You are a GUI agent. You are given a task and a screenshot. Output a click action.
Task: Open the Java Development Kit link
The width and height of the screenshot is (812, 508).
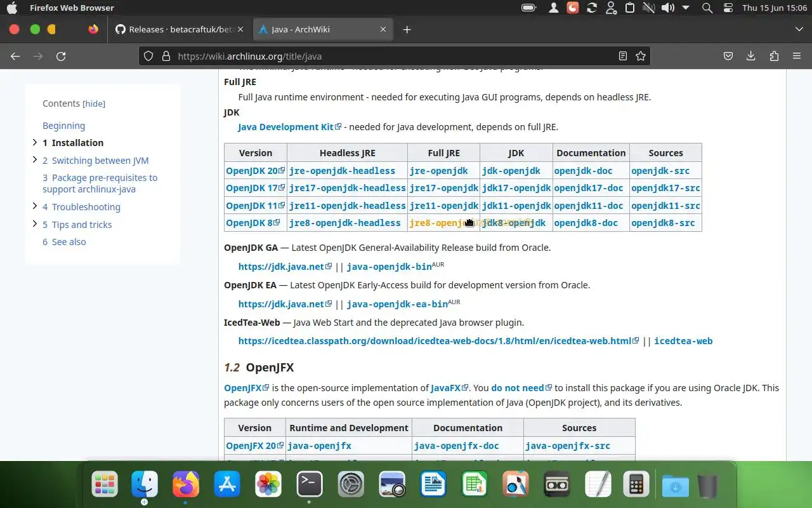pos(290,127)
